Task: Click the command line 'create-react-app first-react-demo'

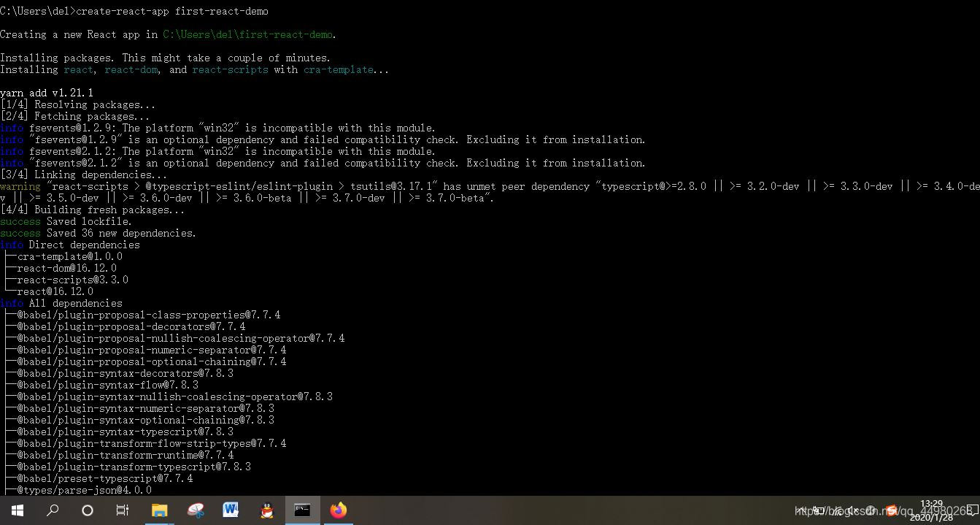Action: 172,11
